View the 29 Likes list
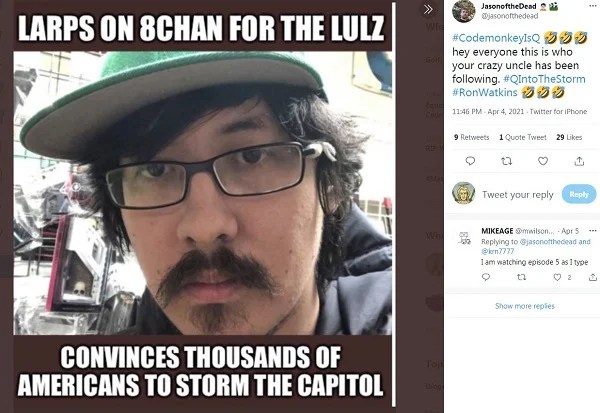600x413 pixels. [x=569, y=137]
